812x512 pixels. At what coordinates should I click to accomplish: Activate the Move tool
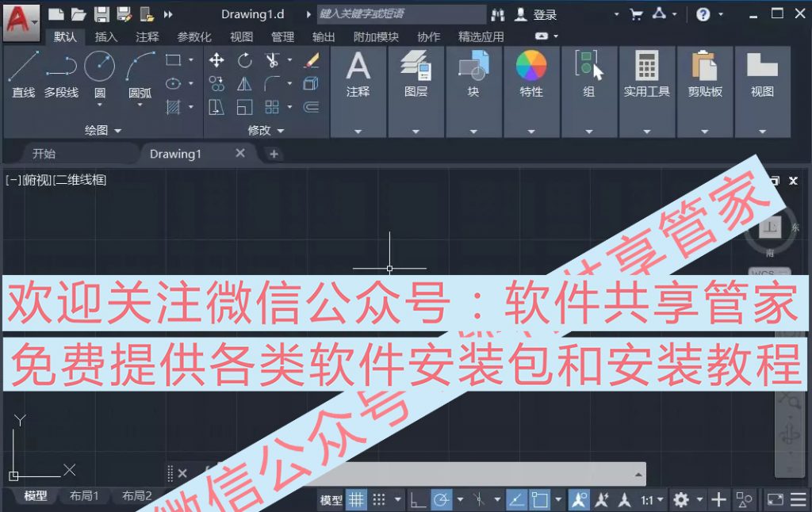[216, 60]
